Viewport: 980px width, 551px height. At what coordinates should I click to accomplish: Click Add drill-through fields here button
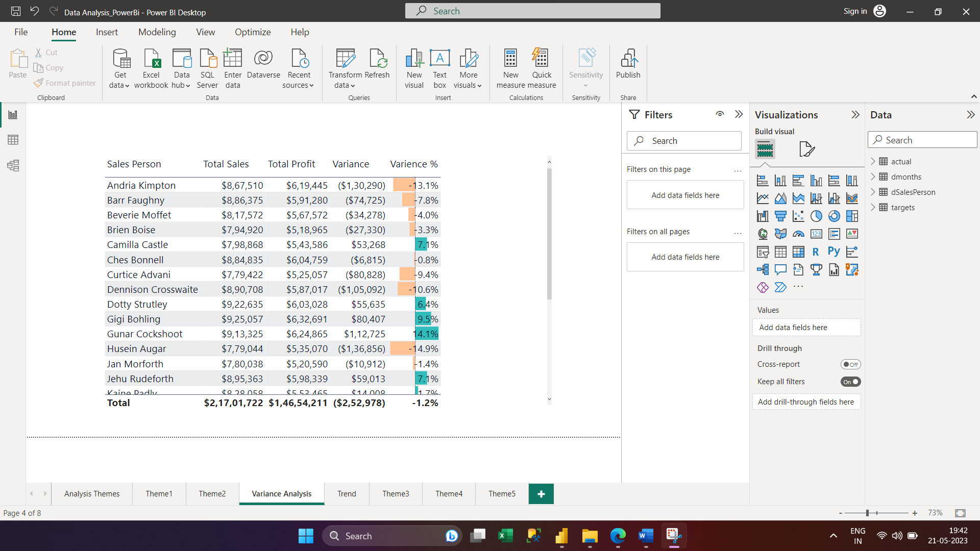click(x=805, y=402)
